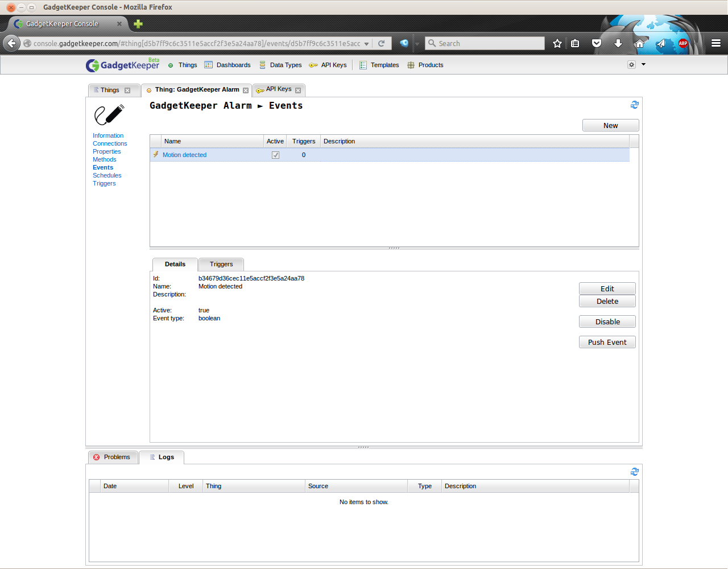The image size is (728, 569).
Task: Open the Methods sidebar link
Action: pos(105,159)
